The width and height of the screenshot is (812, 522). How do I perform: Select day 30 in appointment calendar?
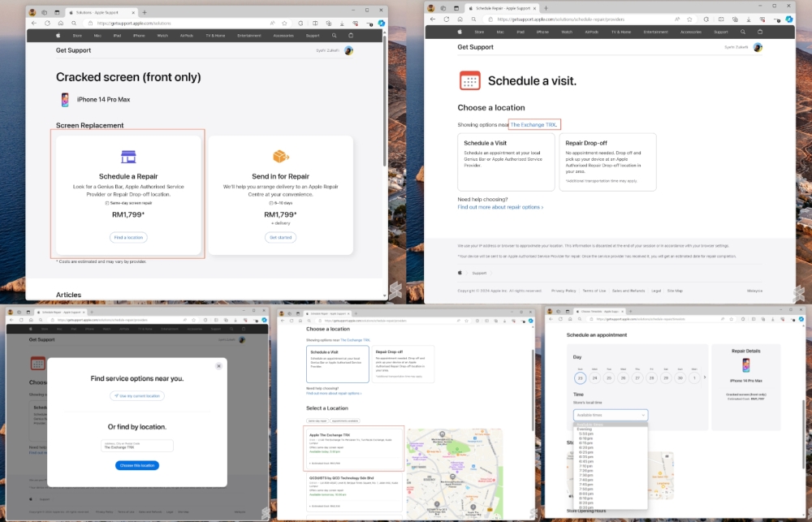680,378
